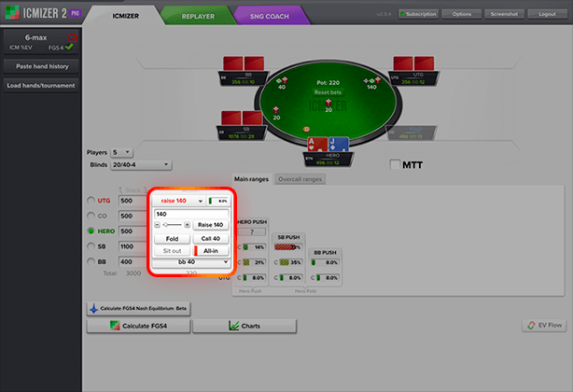Click Hero's Ace of hearts card

tap(317, 145)
